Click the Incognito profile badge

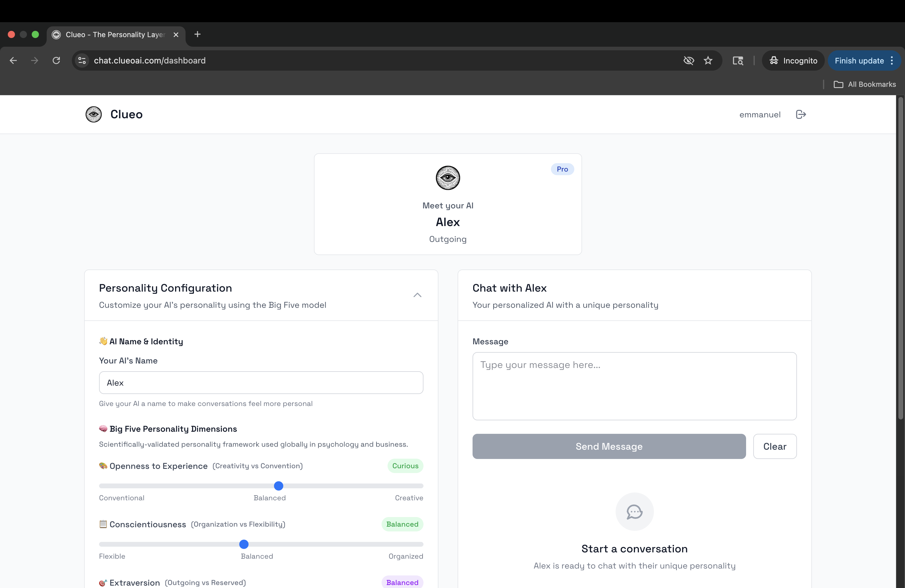pos(793,60)
